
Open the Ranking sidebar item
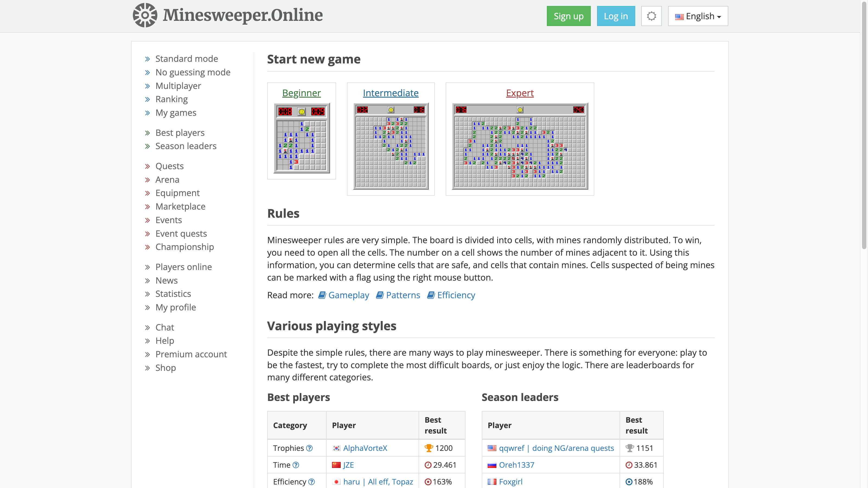[x=171, y=99]
